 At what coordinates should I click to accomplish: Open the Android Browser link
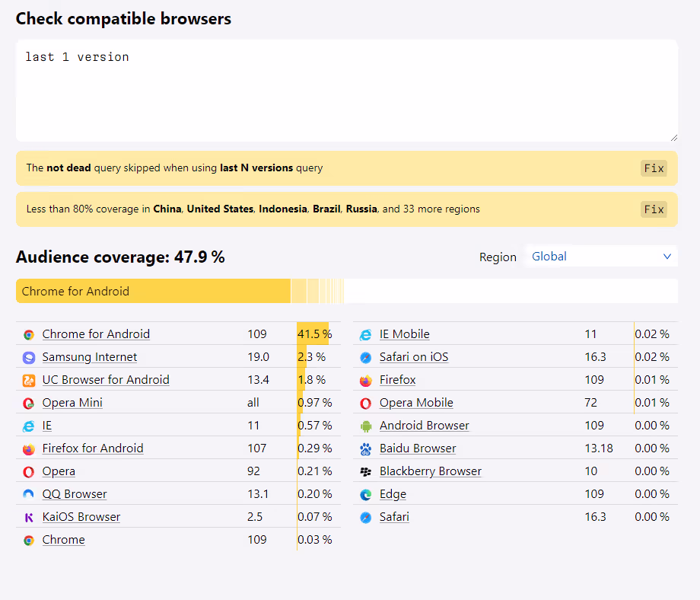(x=424, y=426)
